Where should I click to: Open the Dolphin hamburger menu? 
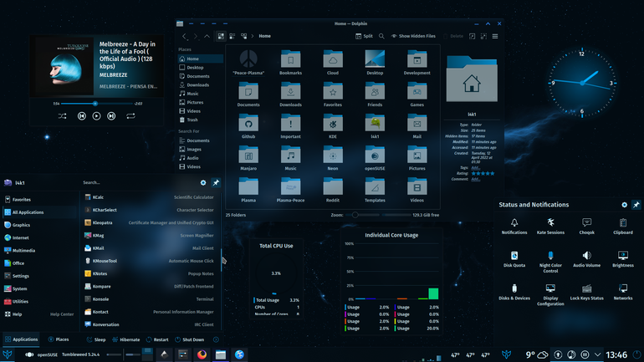tap(495, 36)
